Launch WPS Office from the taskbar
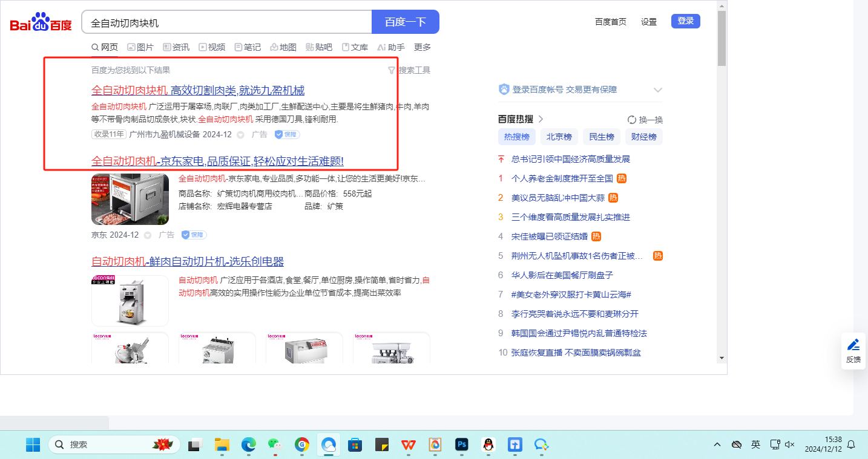 tap(407, 444)
